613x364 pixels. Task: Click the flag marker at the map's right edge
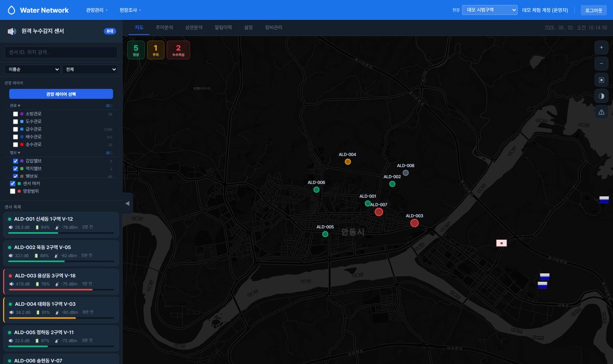[x=604, y=200]
